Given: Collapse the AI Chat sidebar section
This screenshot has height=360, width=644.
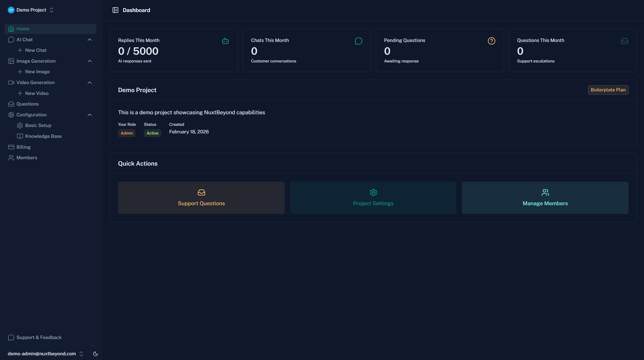Looking at the screenshot, I should 89,39.
